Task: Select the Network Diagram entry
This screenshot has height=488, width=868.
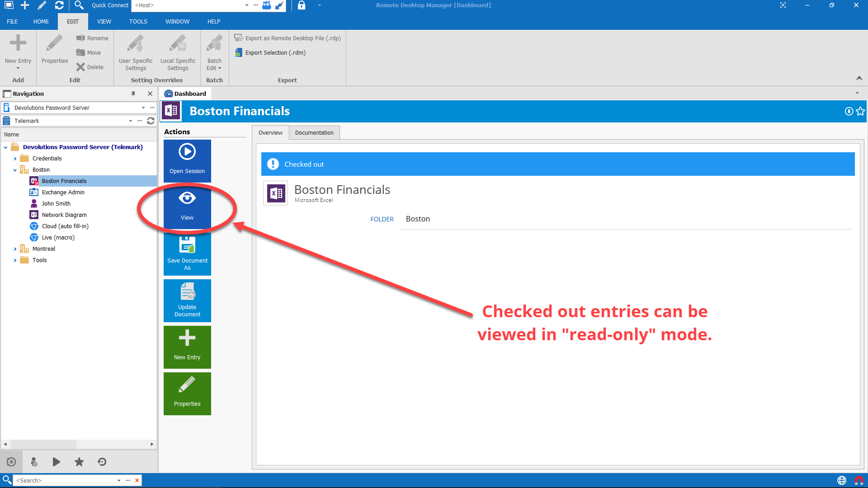Action: 64,215
